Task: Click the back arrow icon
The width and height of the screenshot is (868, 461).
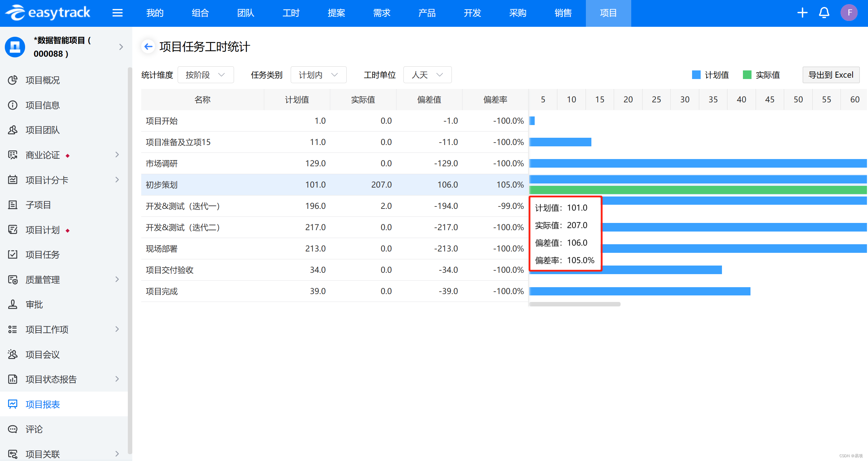Action: click(148, 46)
